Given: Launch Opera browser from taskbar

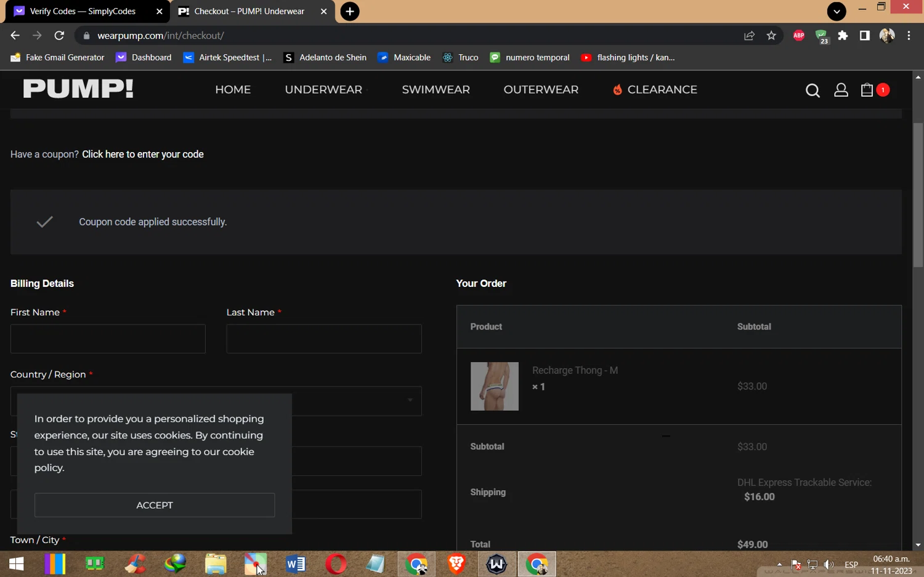Looking at the screenshot, I should [336, 564].
